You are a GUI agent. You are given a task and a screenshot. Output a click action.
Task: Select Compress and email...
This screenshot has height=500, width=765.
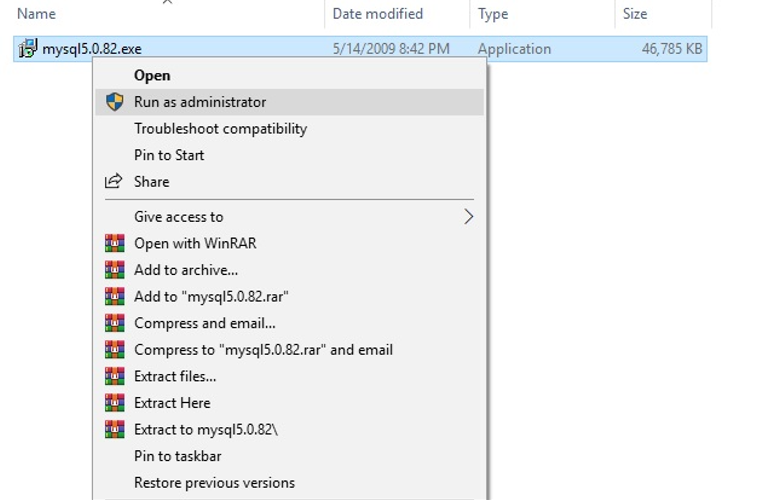290,323
